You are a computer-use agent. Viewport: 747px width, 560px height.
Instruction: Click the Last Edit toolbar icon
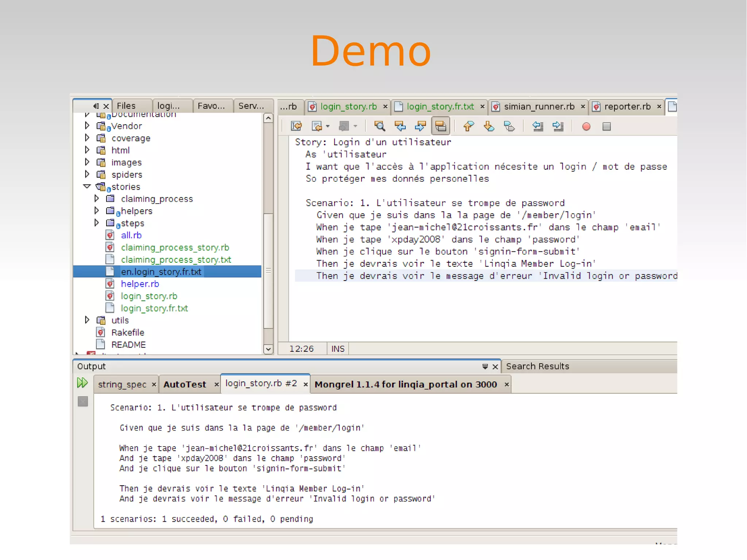point(296,126)
